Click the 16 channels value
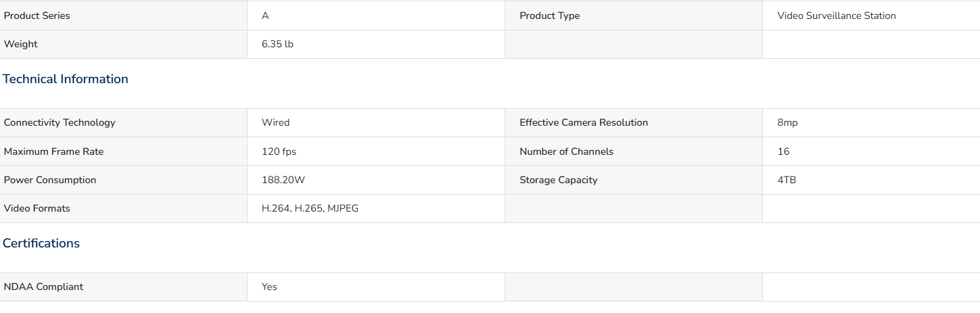Viewport: 980px width, 313px height. tap(783, 151)
